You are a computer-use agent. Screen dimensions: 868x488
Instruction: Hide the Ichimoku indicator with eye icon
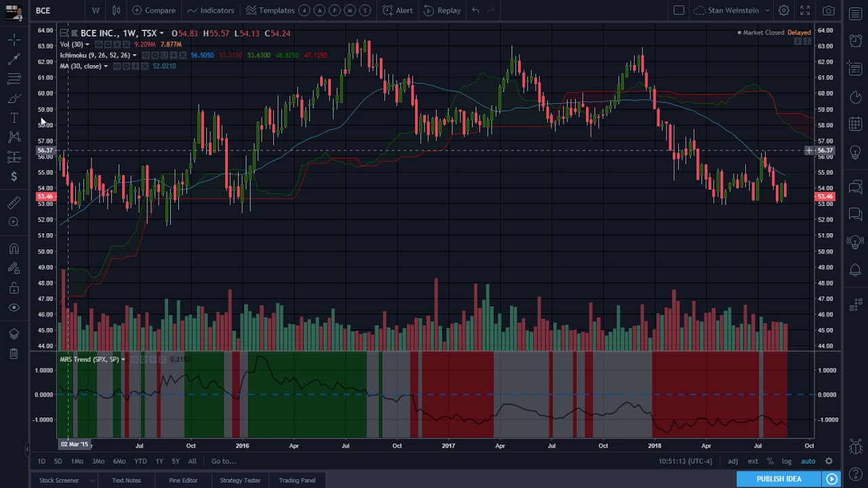[146, 56]
